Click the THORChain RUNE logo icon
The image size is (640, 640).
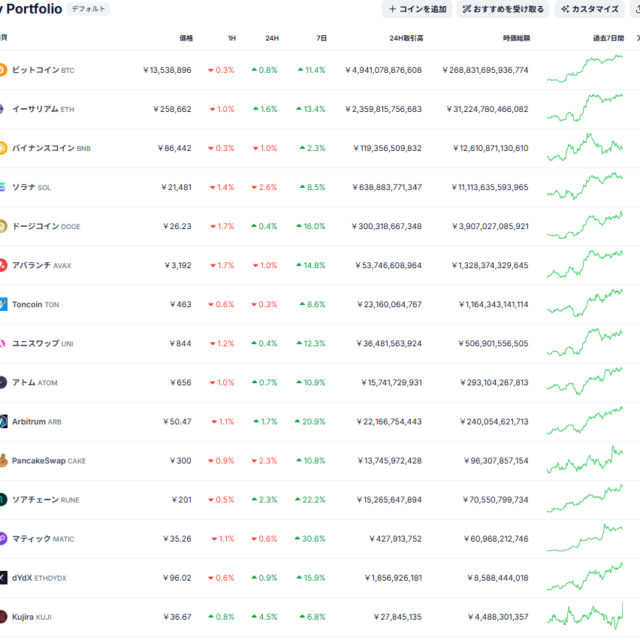3,500
